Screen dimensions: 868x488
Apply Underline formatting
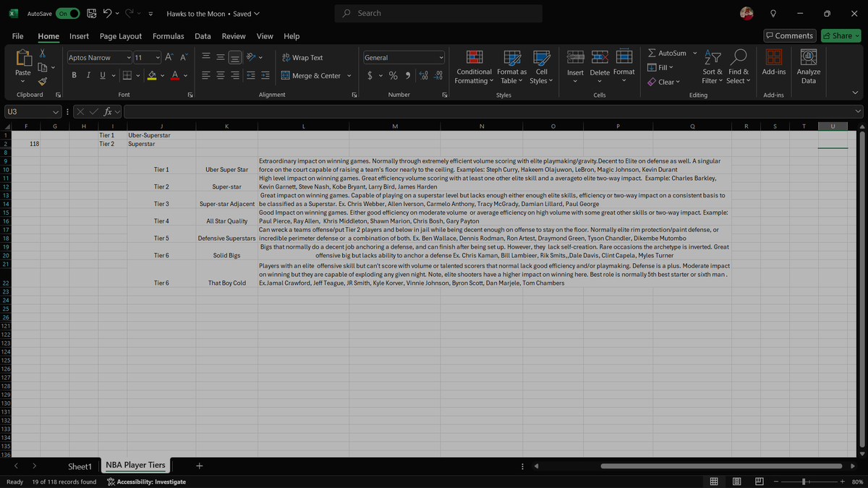click(102, 75)
